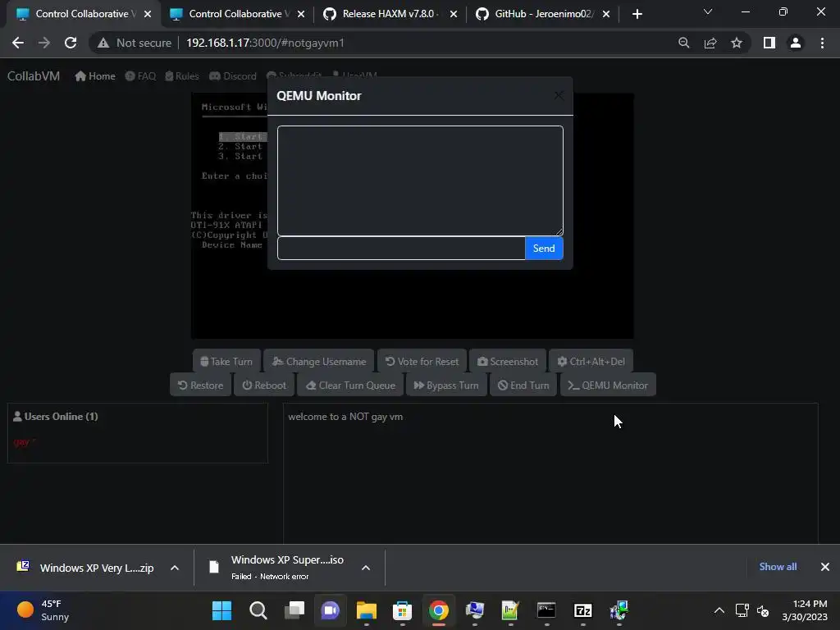Open the Discord link
840x630 pixels.
click(x=232, y=76)
